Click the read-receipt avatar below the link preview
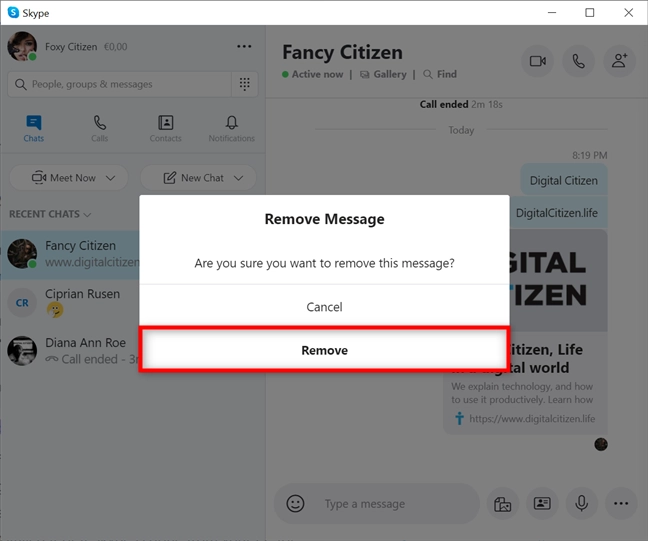 [601, 444]
